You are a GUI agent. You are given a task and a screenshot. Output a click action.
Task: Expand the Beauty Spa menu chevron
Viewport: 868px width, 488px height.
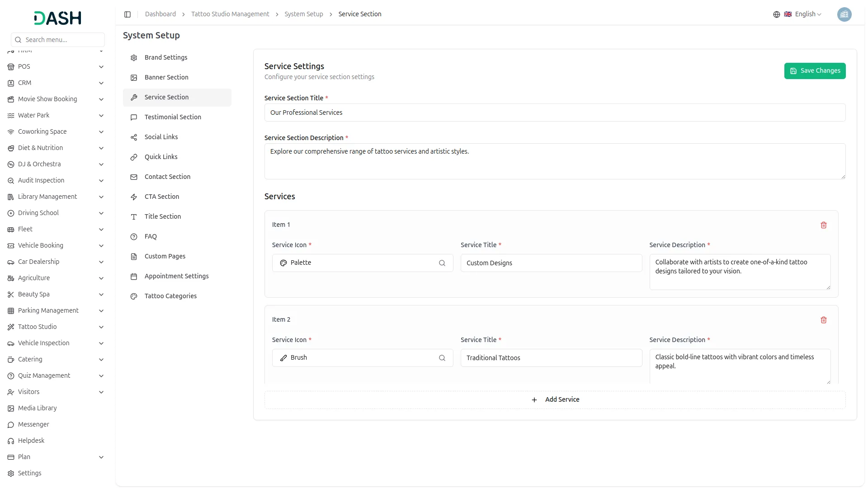point(101,295)
